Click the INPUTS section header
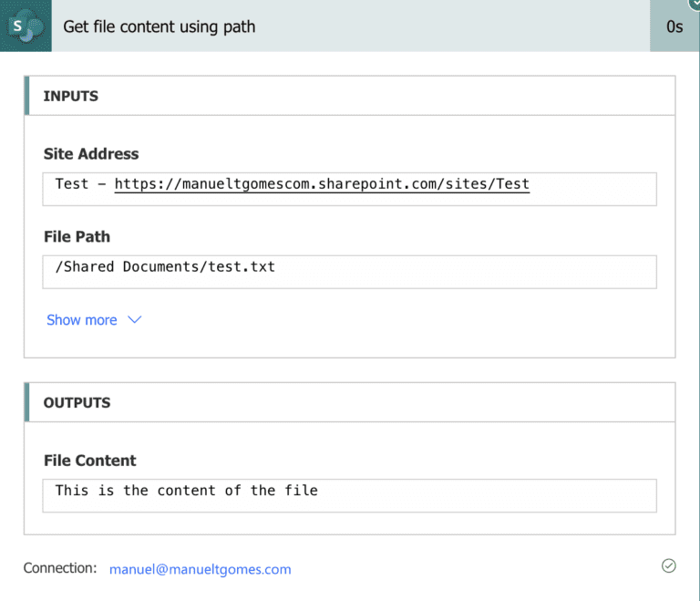This screenshot has width=700, height=601. pos(71,96)
